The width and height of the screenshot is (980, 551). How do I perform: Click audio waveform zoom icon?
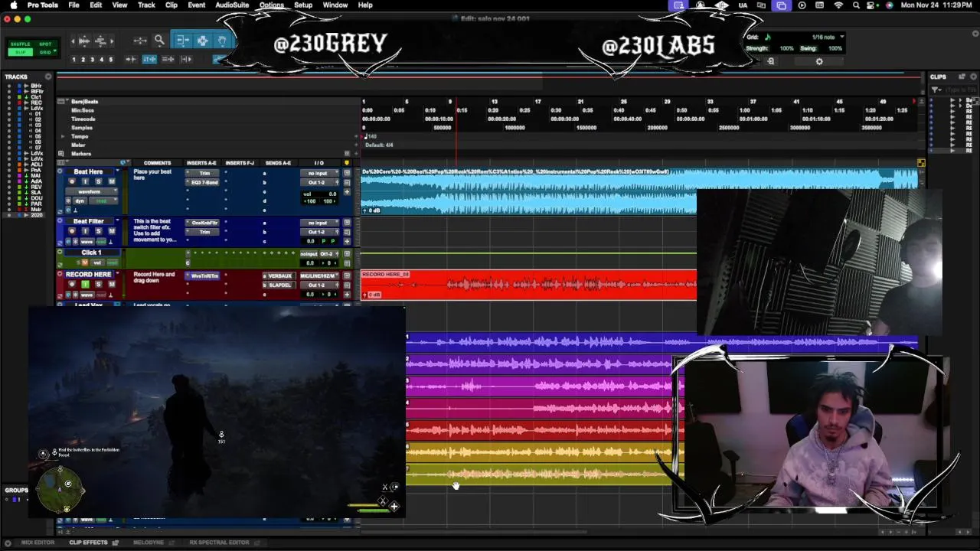click(x=84, y=41)
